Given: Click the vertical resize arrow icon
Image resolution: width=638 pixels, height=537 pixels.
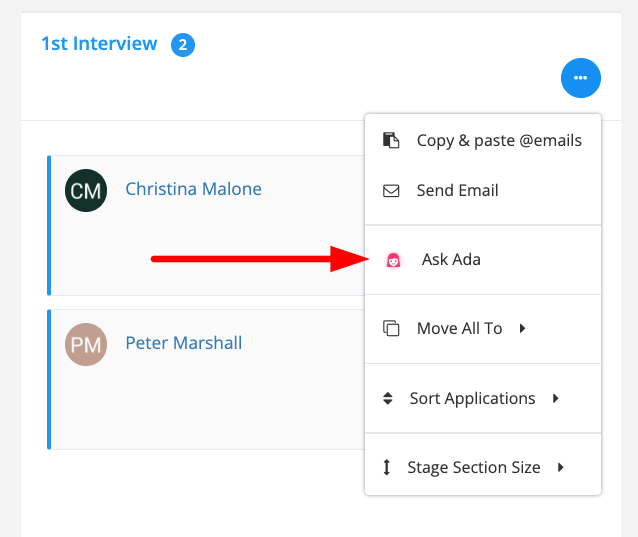Looking at the screenshot, I should point(387,467).
